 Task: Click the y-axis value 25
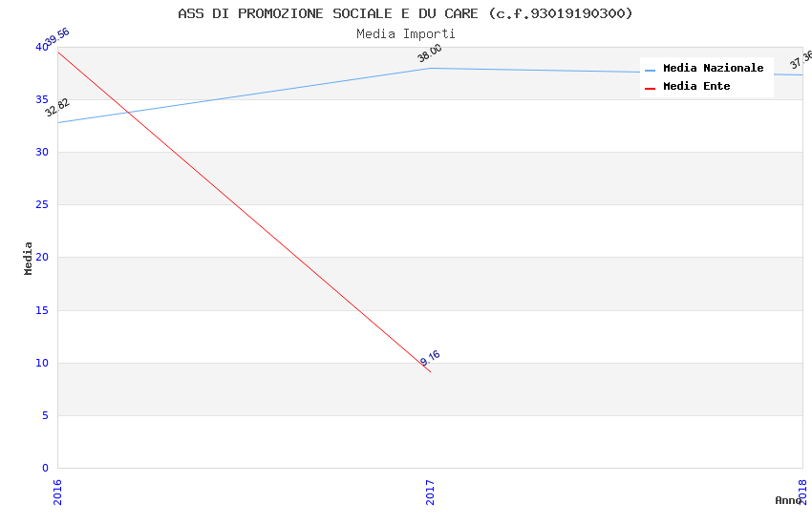click(x=42, y=205)
